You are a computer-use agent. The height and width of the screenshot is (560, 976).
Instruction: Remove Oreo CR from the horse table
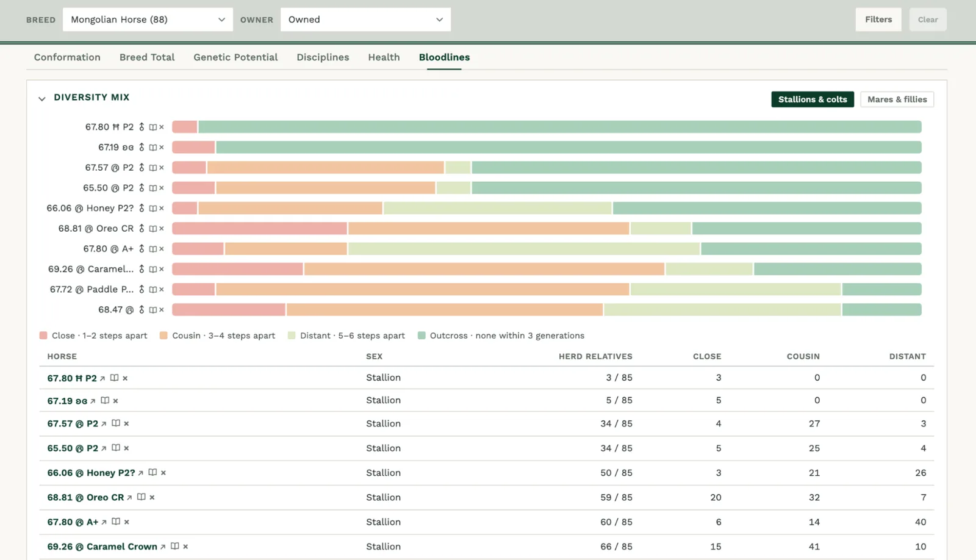(152, 498)
